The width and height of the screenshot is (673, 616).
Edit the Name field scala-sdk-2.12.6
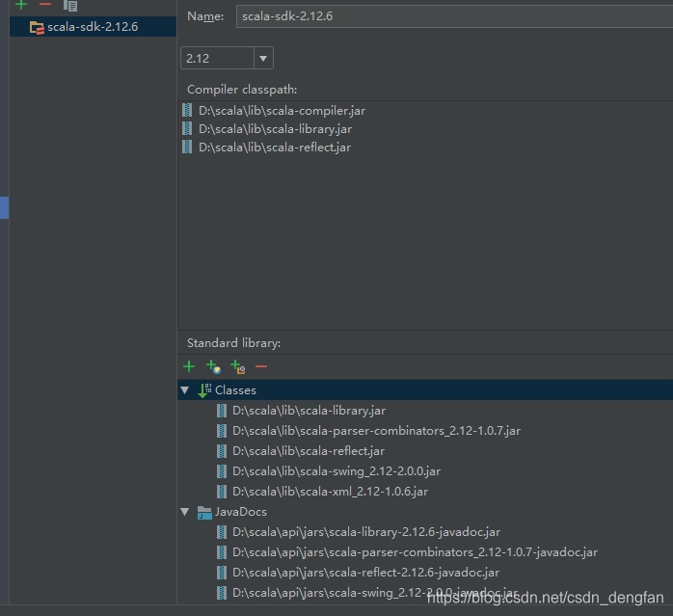click(454, 16)
